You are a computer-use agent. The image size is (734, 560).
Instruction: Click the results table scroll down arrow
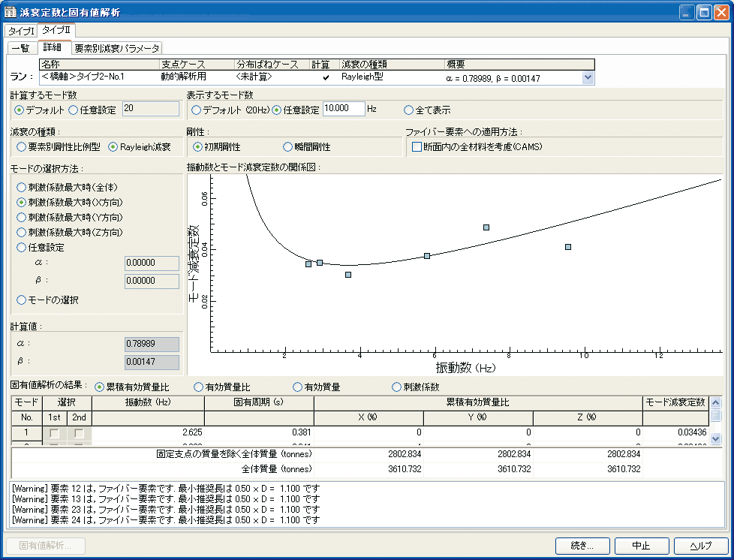[x=716, y=438]
